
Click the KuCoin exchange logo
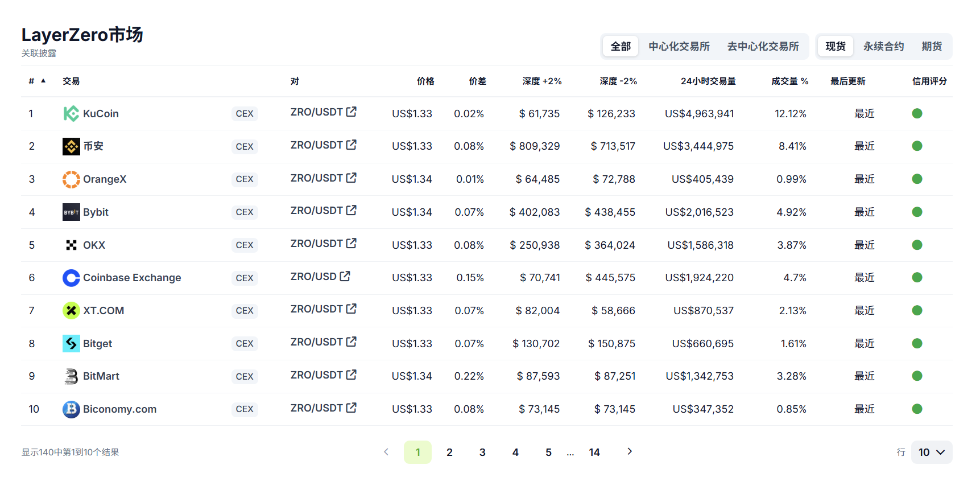point(71,114)
